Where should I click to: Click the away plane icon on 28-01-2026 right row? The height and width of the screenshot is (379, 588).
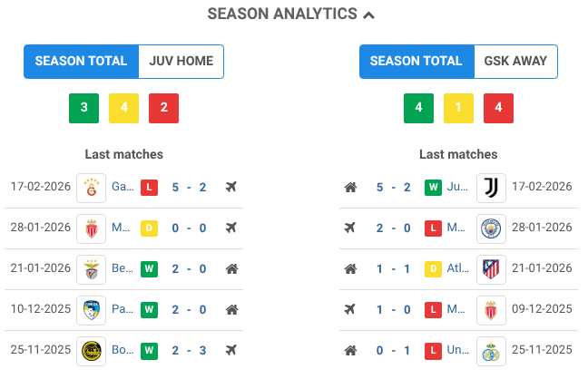point(350,228)
